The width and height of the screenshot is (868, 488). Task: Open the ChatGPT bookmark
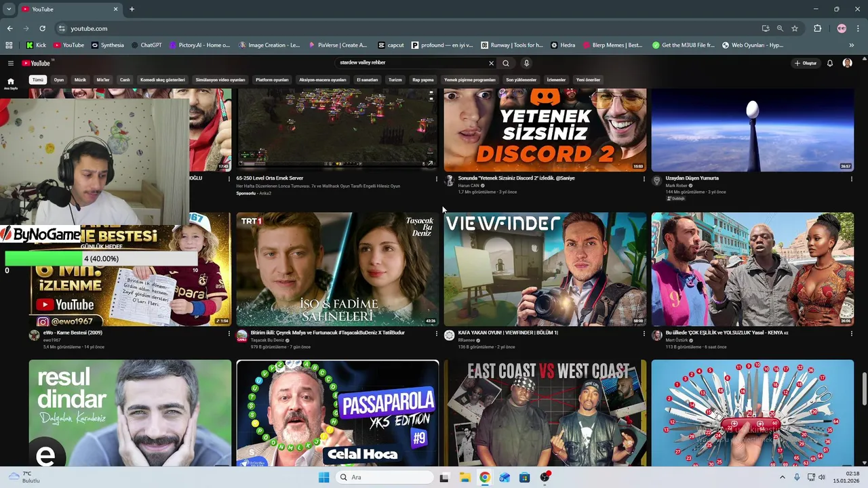click(146, 45)
